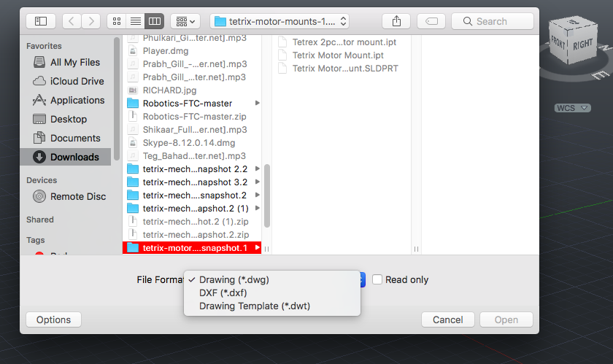Open the tetrix-motor-mounts path popup
The image size is (613, 364).
[x=279, y=21]
